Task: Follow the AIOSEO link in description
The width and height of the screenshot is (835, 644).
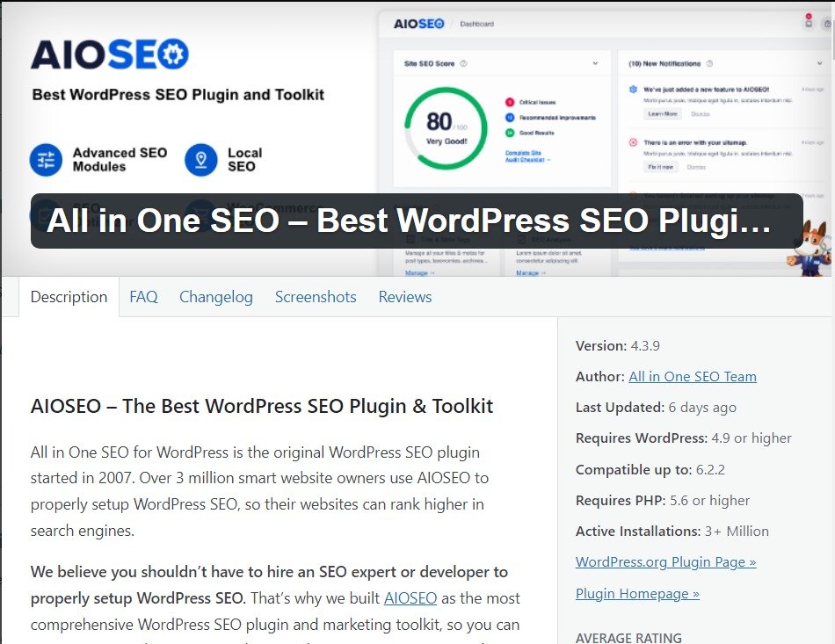Action: click(410, 598)
